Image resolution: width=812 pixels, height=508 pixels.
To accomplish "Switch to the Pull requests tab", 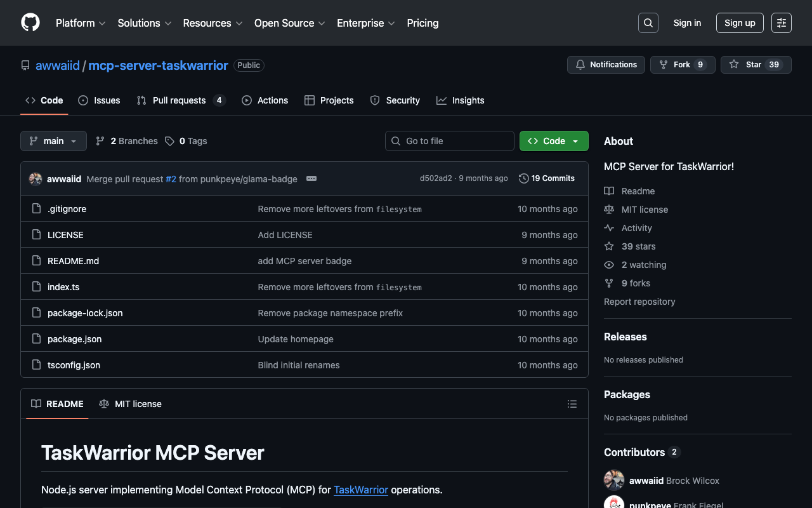I will click(x=180, y=100).
